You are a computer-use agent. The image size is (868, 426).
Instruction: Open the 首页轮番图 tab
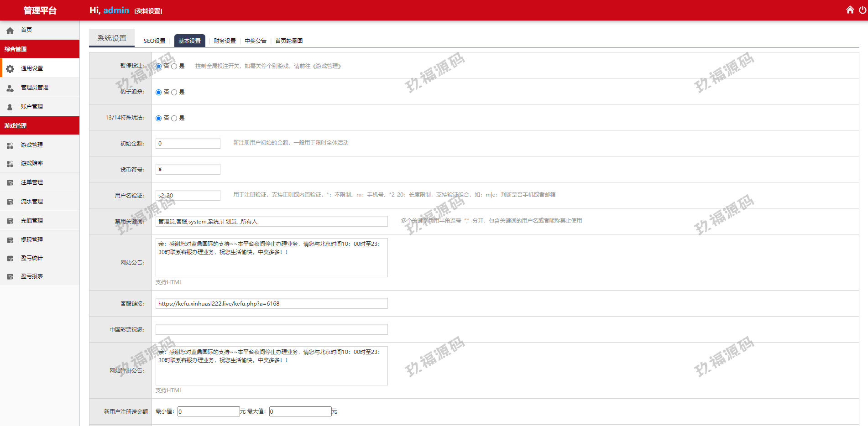click(x=288, y=41)
